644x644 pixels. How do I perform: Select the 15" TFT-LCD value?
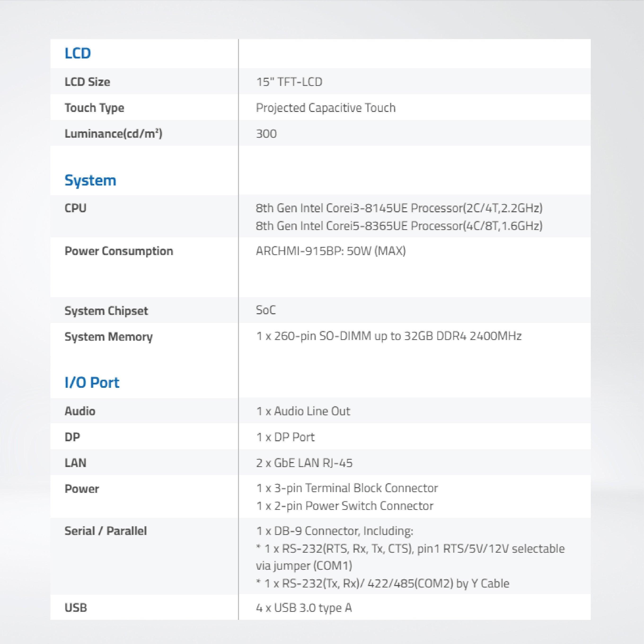[x=289, y=82]
